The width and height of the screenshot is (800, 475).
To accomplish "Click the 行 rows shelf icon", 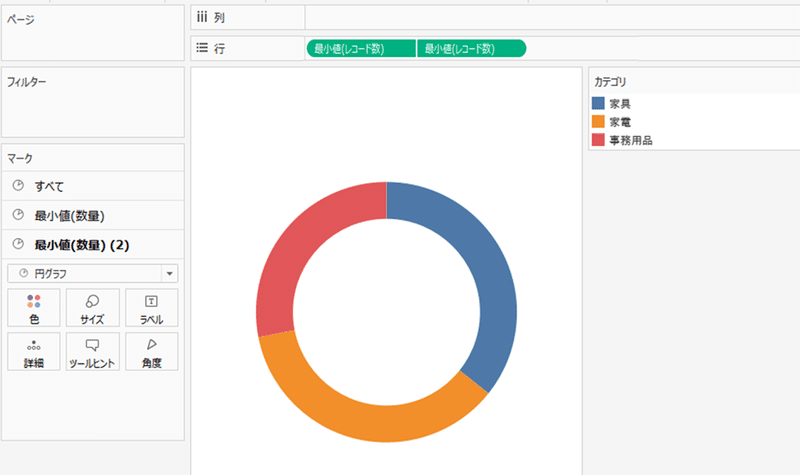I will (202, 48).
